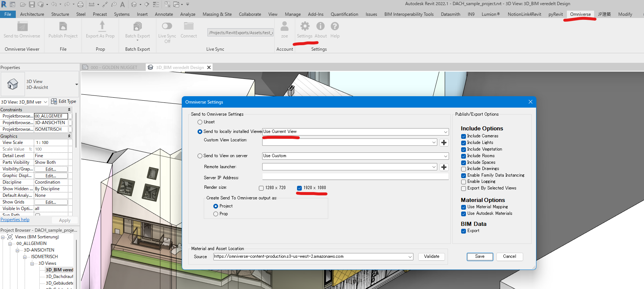Click the Save floppy disk icon
Viewport: 644px width, 289px height.
click(32, 4)
